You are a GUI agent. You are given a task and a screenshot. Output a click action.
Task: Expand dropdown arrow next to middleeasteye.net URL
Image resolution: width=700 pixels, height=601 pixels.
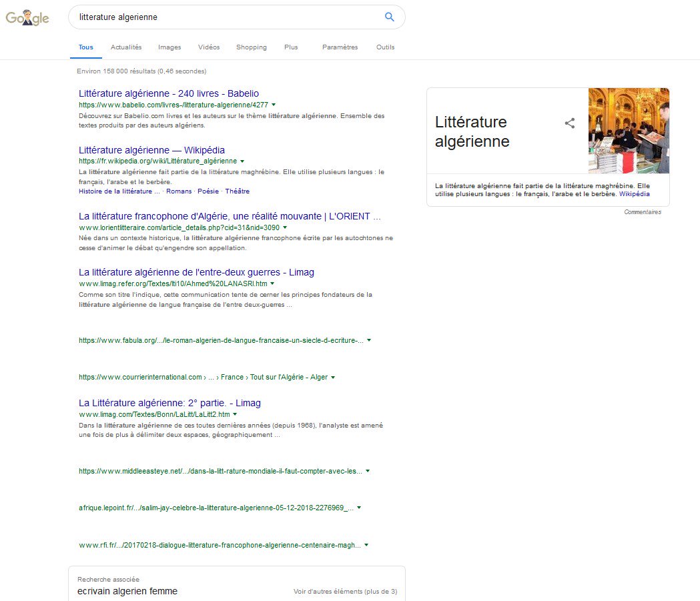click(368, 471)
